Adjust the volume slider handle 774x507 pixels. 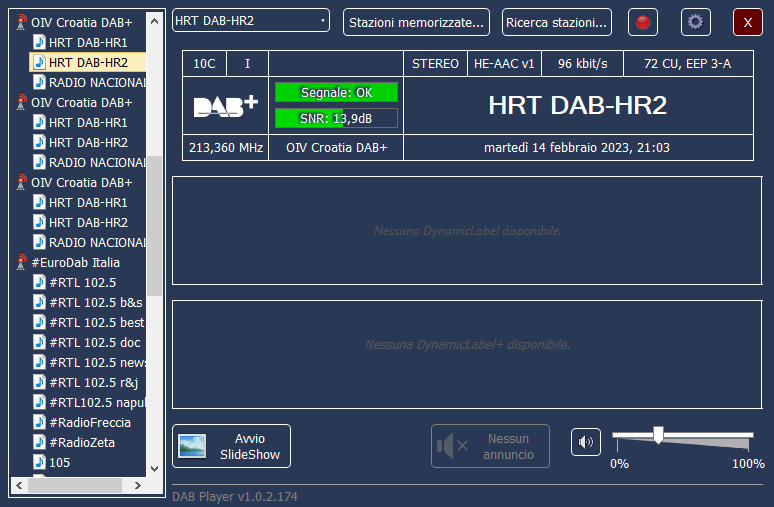[x=658, y=435]
